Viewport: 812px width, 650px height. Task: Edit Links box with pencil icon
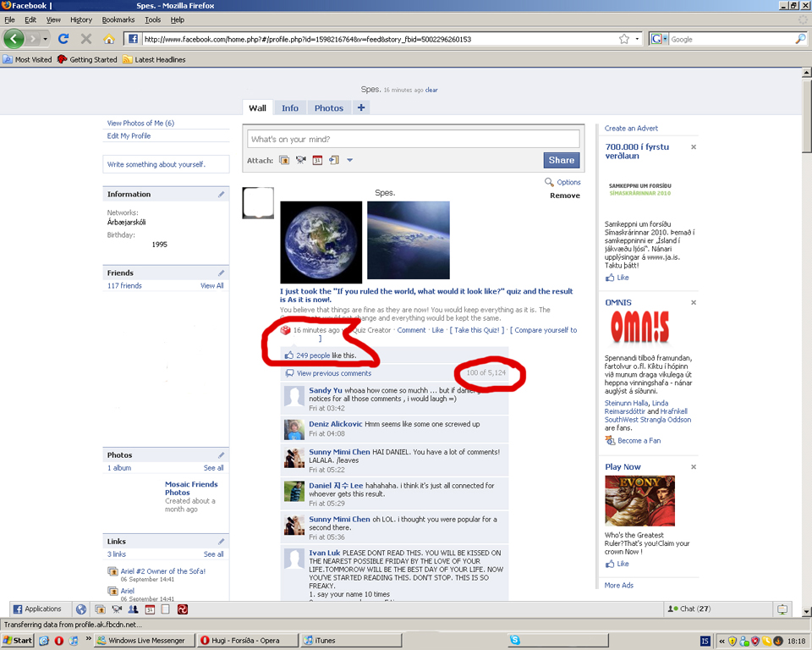click(x=221, y=541)
